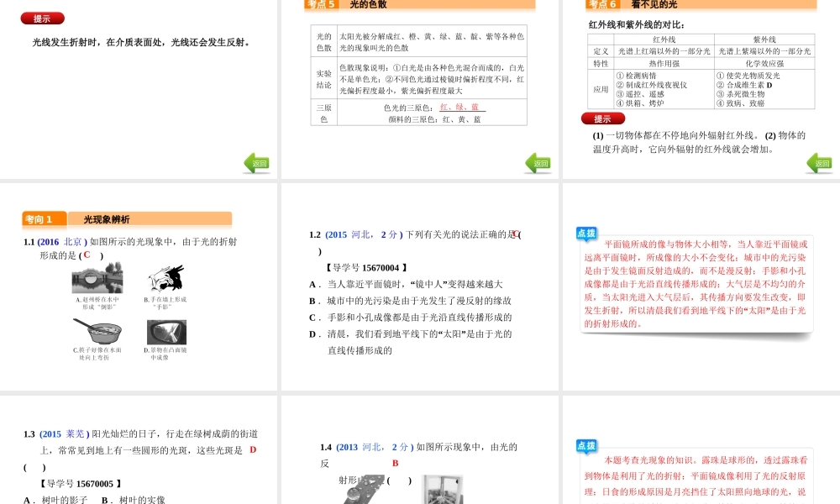840x504 pixels.
Task: Choose option C 手影和小孔成像 in question 1.2
Action: tap(411, 318)
